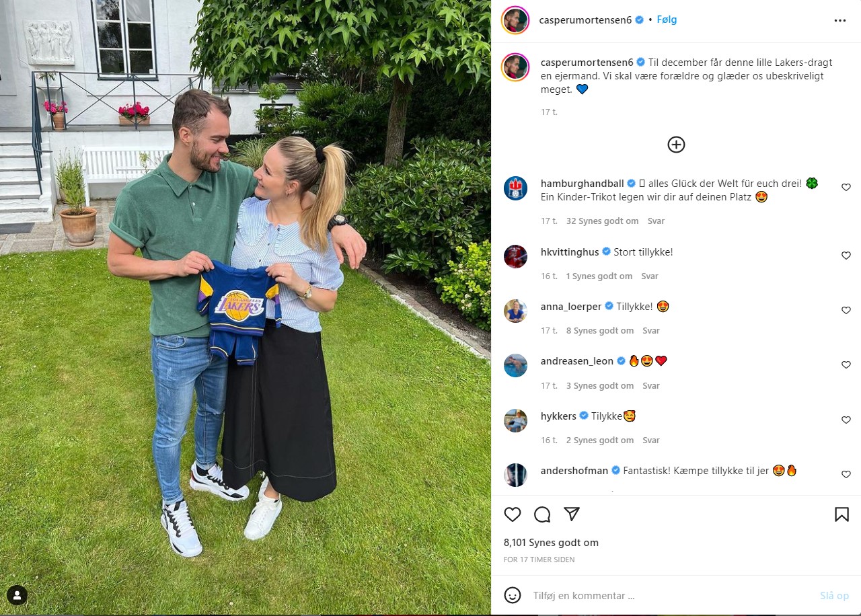
Task: Share the post with the paper plane icon
Action: (x=572, y=514)
